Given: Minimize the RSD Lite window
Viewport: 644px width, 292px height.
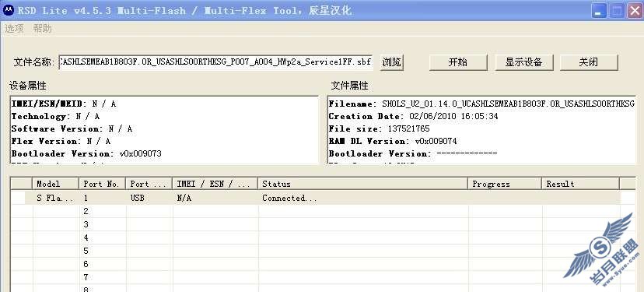Looking at the screenshot, I should (599, 11).
